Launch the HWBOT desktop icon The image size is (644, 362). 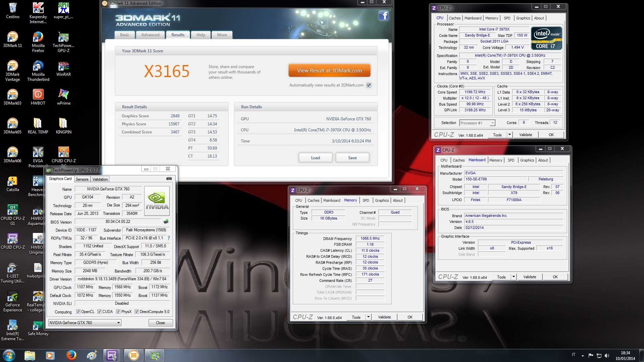tap(38, 97)
